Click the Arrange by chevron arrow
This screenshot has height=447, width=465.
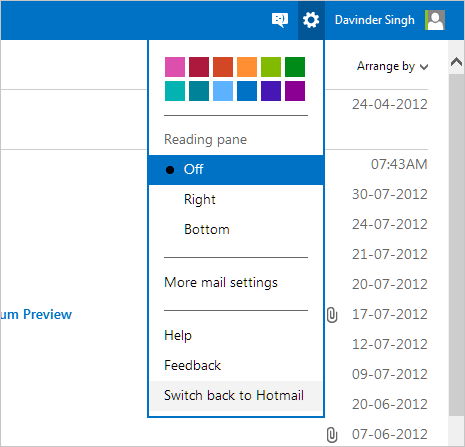[424, 67]
